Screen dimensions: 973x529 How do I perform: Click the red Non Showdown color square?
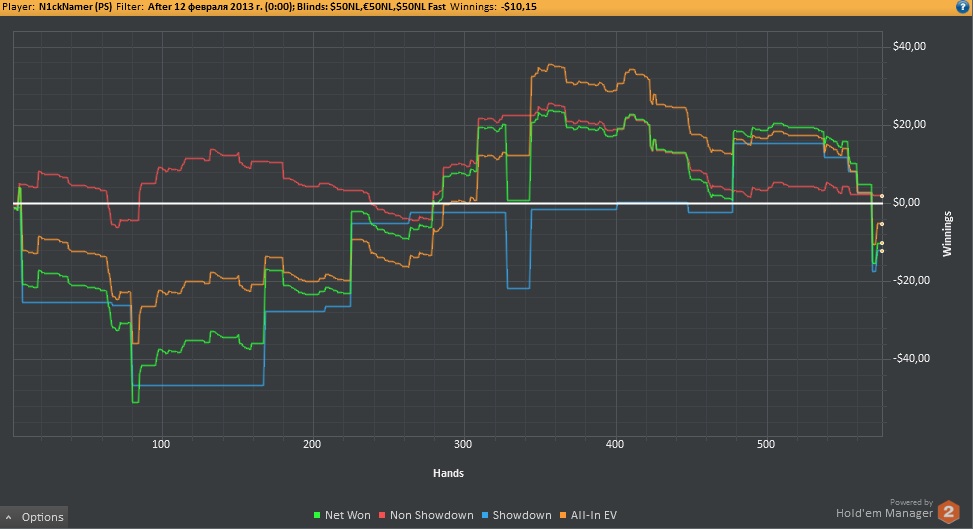coord(381,515)
